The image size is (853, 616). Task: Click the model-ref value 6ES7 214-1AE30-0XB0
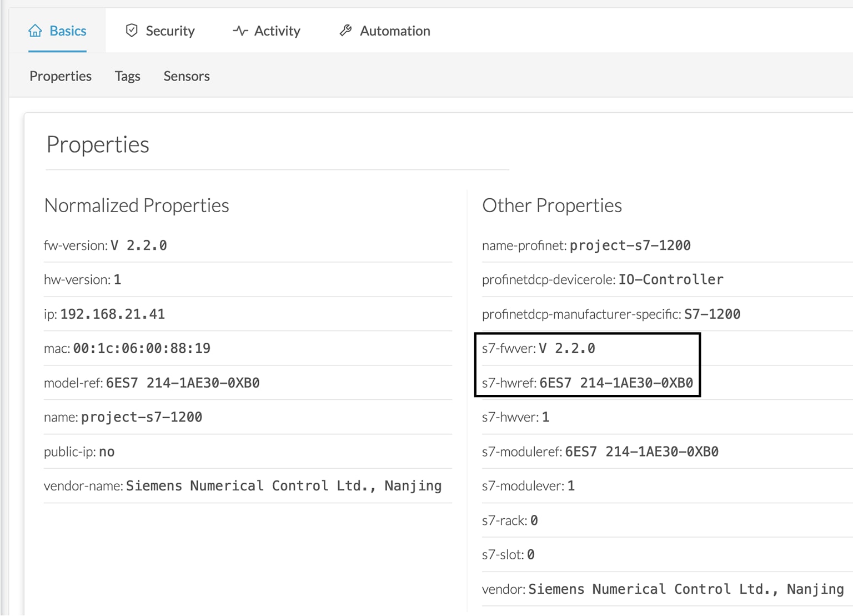tap(183, 383)
